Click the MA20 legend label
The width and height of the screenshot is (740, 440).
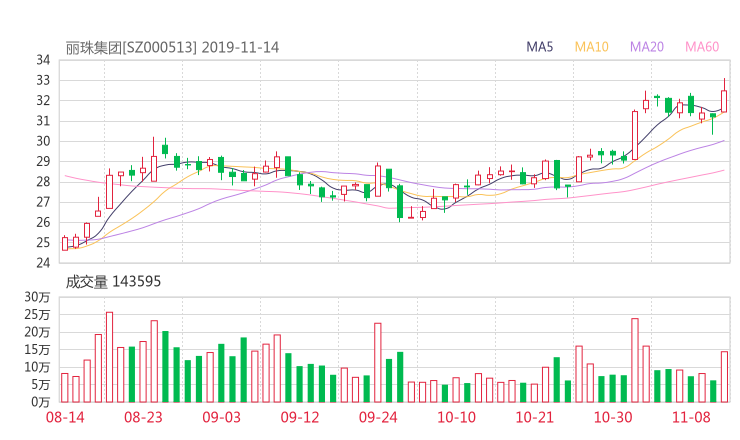647,47
